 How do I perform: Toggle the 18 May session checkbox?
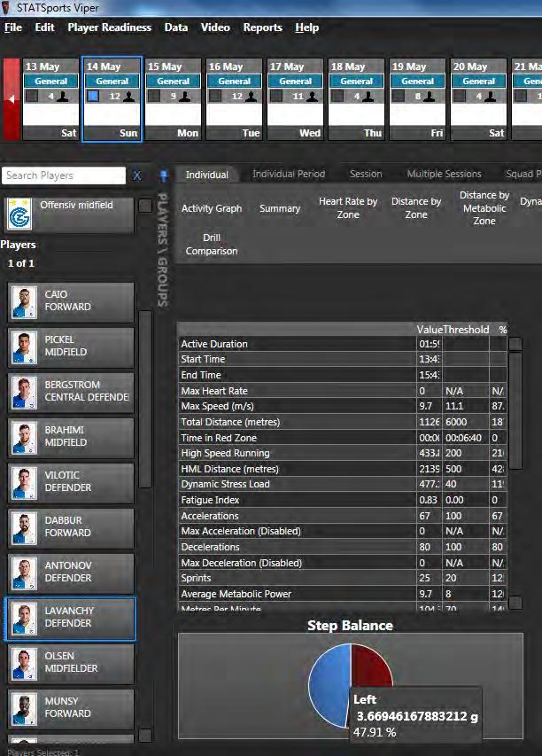coord(337,96)
